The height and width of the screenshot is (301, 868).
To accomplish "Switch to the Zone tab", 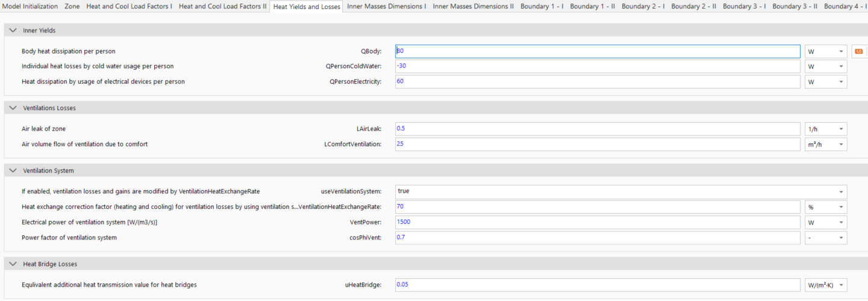I will pyautogui.click(x=72, y=6).
